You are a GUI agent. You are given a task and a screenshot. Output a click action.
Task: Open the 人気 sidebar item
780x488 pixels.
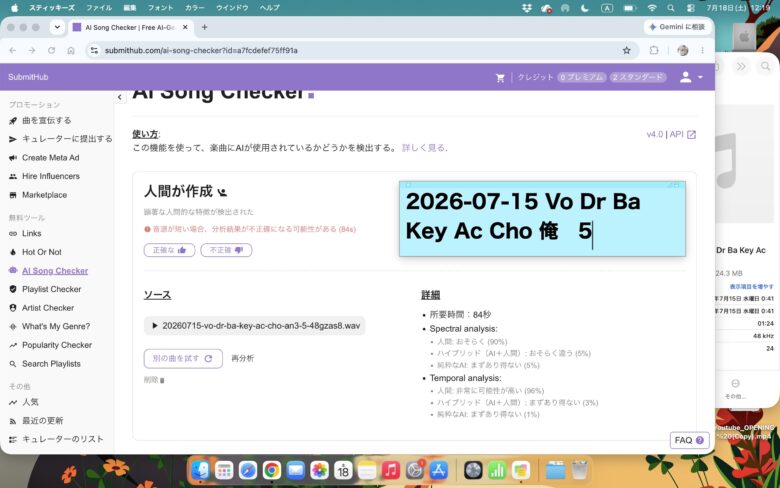click(30, 402)
